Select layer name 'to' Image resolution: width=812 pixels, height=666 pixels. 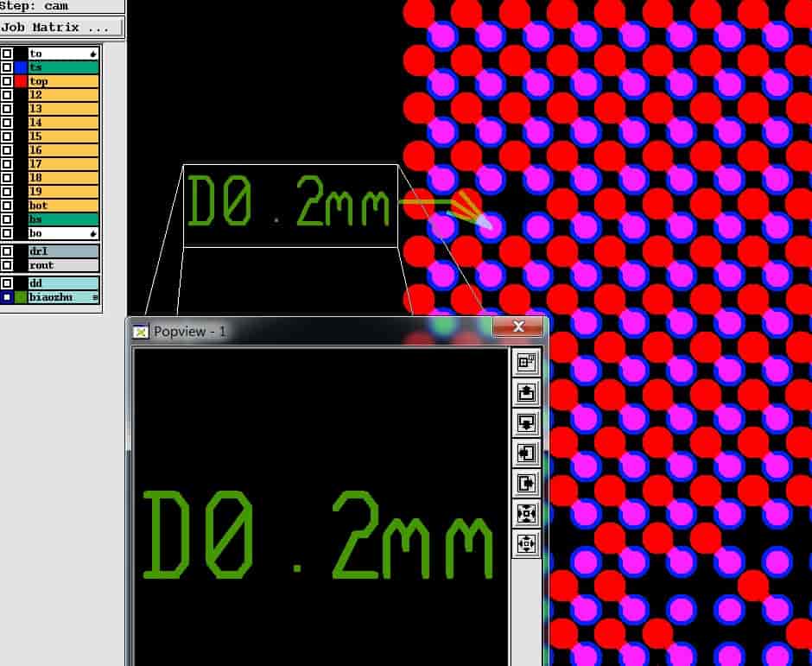63,54
